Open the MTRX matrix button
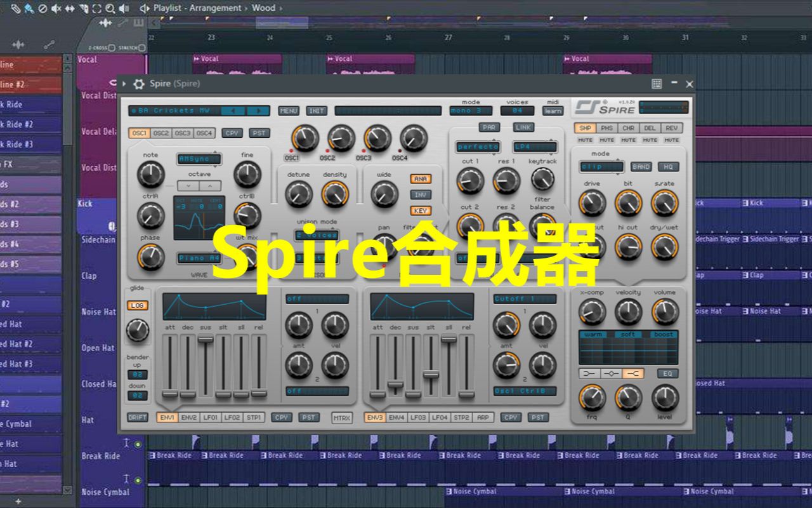The height and width of the screenshot is (508, 812). 342,418
